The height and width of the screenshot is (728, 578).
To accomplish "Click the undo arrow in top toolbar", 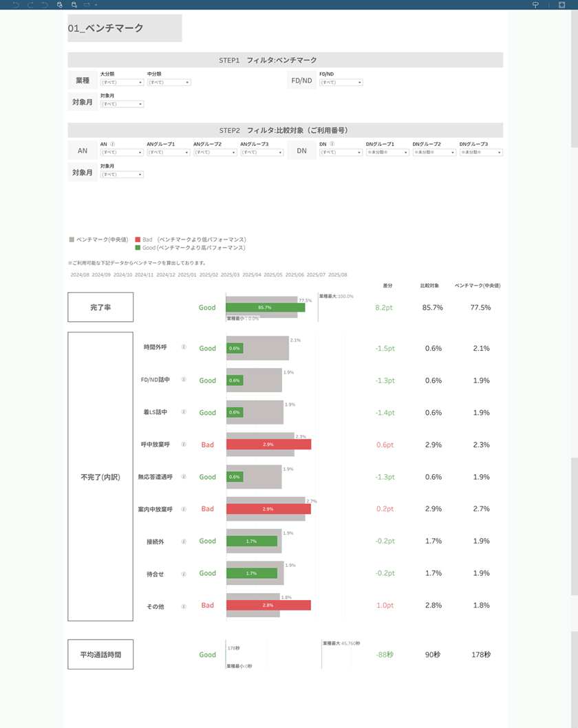I will (x=16, y=4).
